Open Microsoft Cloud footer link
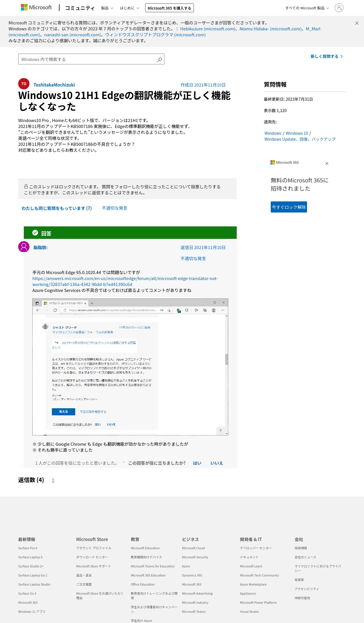The width and height of the screenshot is (364, 623). point(193,548)
